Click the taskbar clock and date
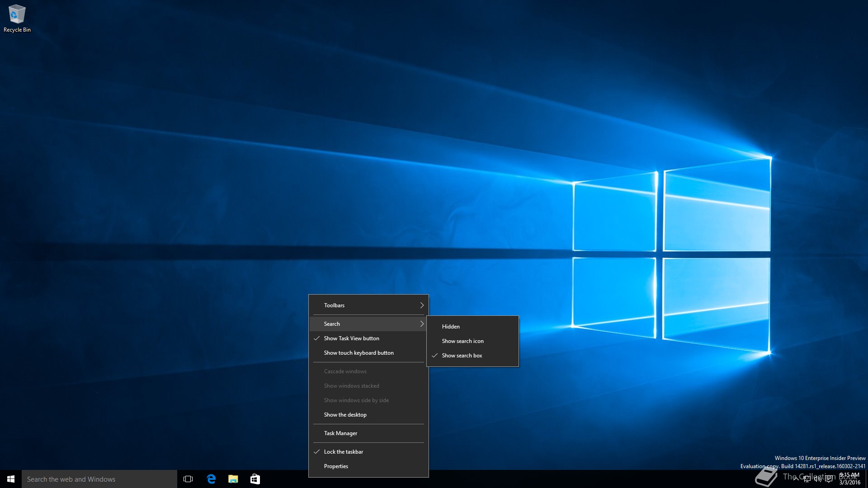Image resolution: width=868 pixels, height=488 pixels. coord(849,479)
